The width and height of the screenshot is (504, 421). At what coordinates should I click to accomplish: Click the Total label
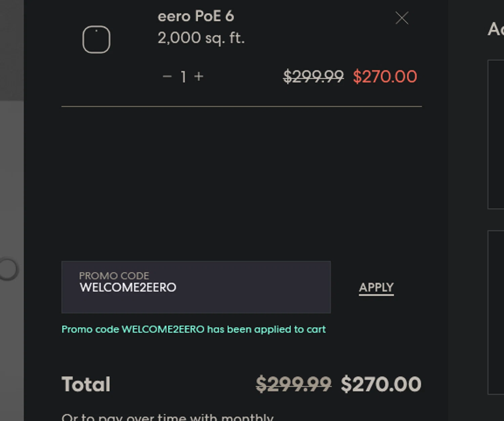[86, 384]
